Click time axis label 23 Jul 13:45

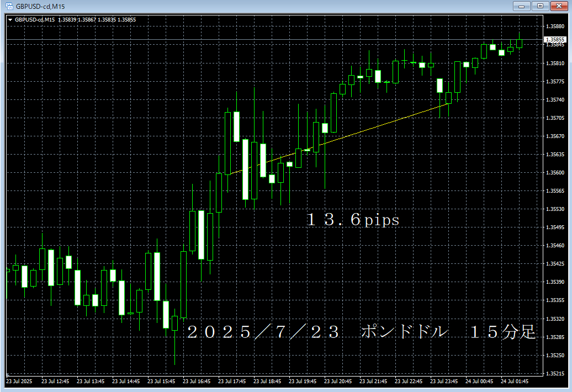[91, 381]
